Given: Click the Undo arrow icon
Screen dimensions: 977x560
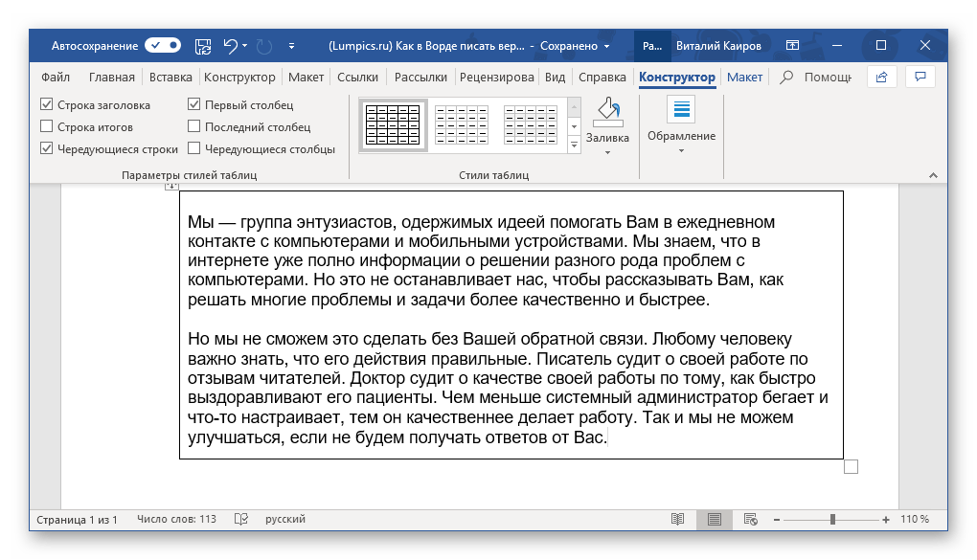Looking at the screenshot, I should click(x=230, y=46).
